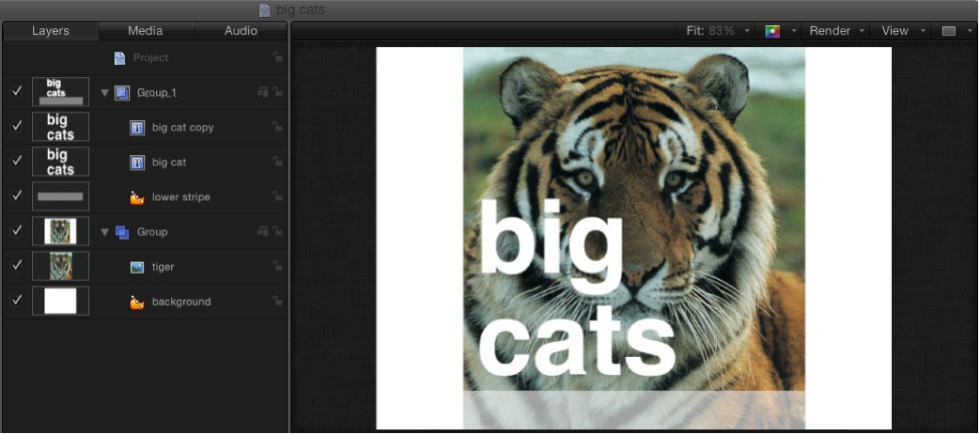Lock the lower stripe layer
This screenshot has height=434, width=979.
(277, 196)
